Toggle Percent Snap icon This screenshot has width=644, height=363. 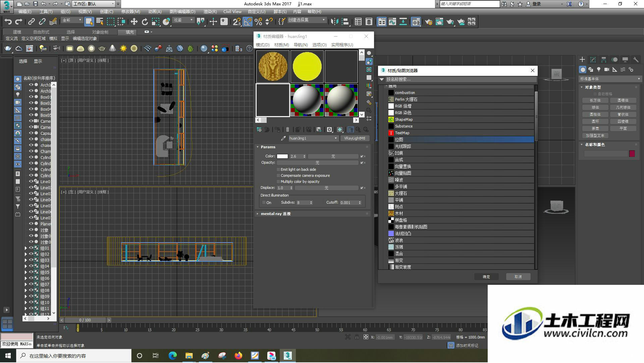point(258,22)
